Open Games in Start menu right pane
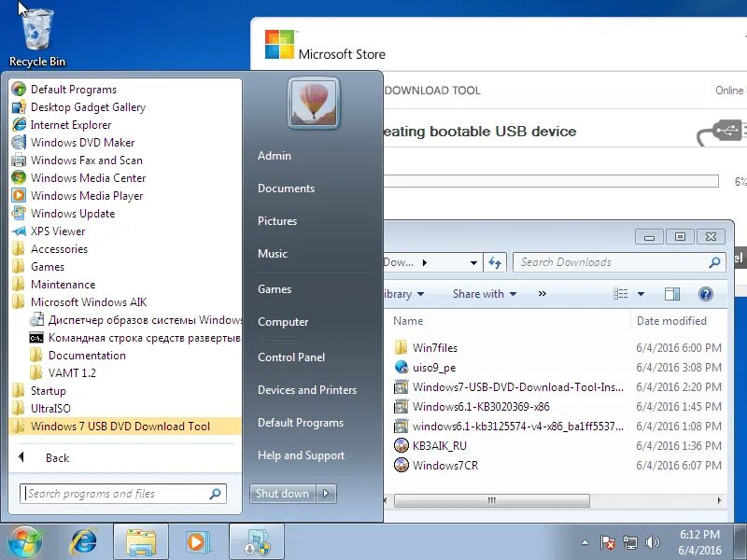The image size is (747, 560). (x=275, y=289)
